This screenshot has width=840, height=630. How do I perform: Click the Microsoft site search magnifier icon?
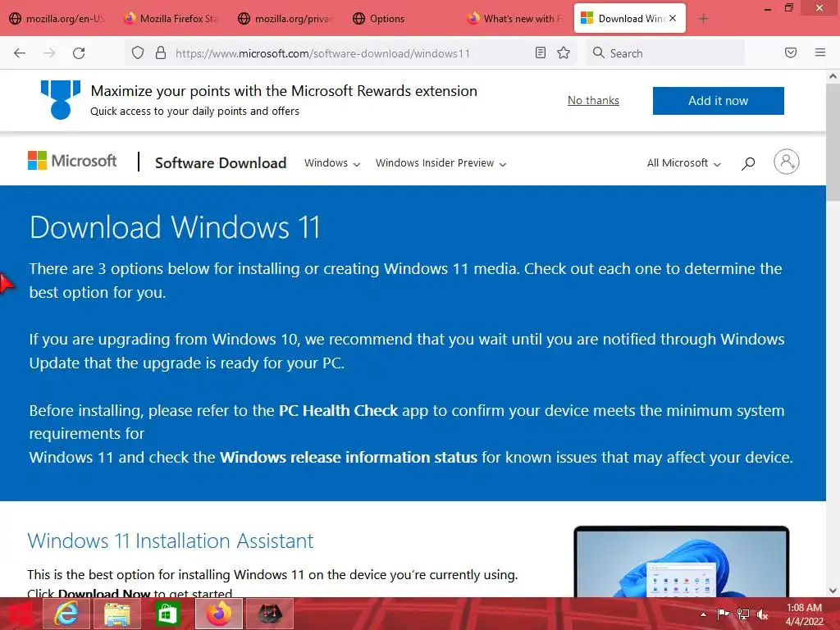748,163
